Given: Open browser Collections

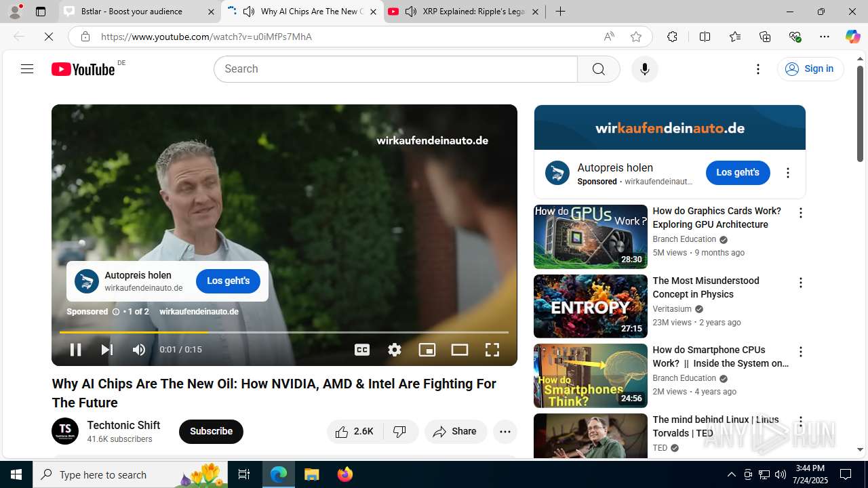Looking at the screenshot, I should click(x=765, y=37).
